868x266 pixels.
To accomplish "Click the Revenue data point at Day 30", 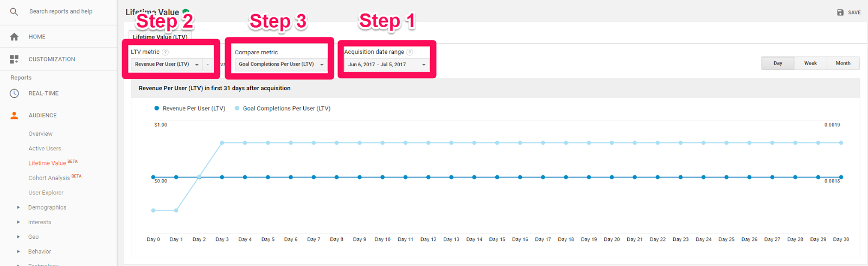I will click(x=841, y=177).
